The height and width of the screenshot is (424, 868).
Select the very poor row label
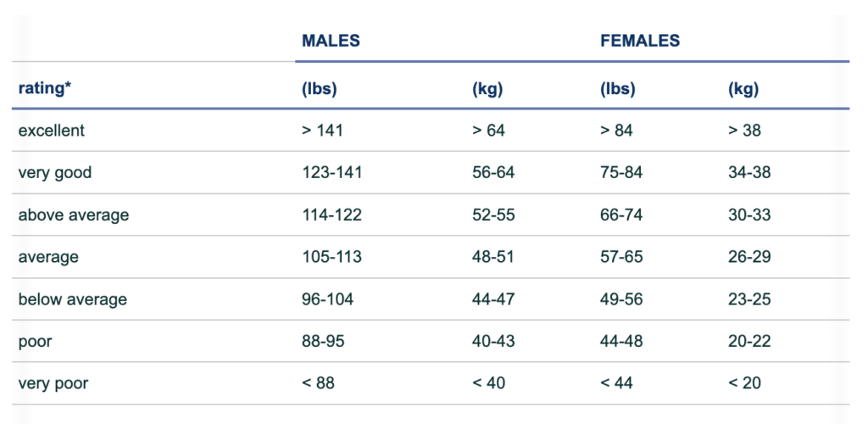click(x=53, y=383)
